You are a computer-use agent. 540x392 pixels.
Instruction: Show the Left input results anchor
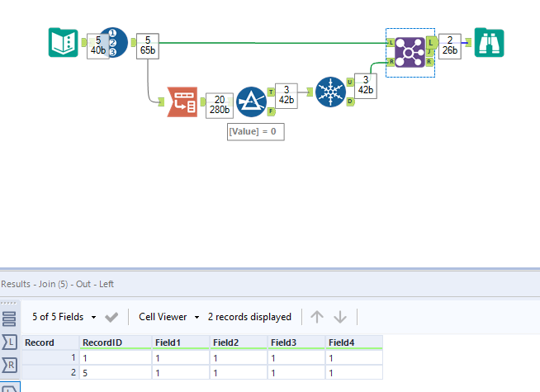click(x=9, y=342)
